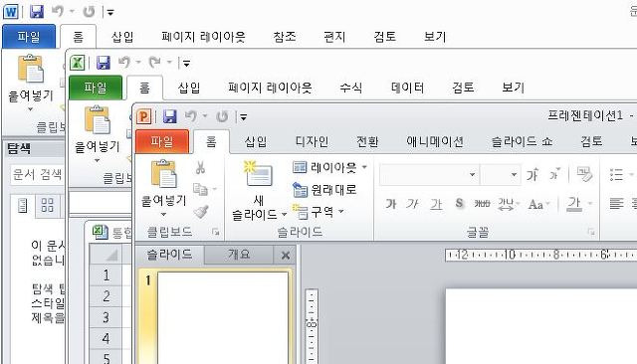Open the font size combo box in PowerPoint
Viewport: 637px width, 364px height.
coord(500,174)
